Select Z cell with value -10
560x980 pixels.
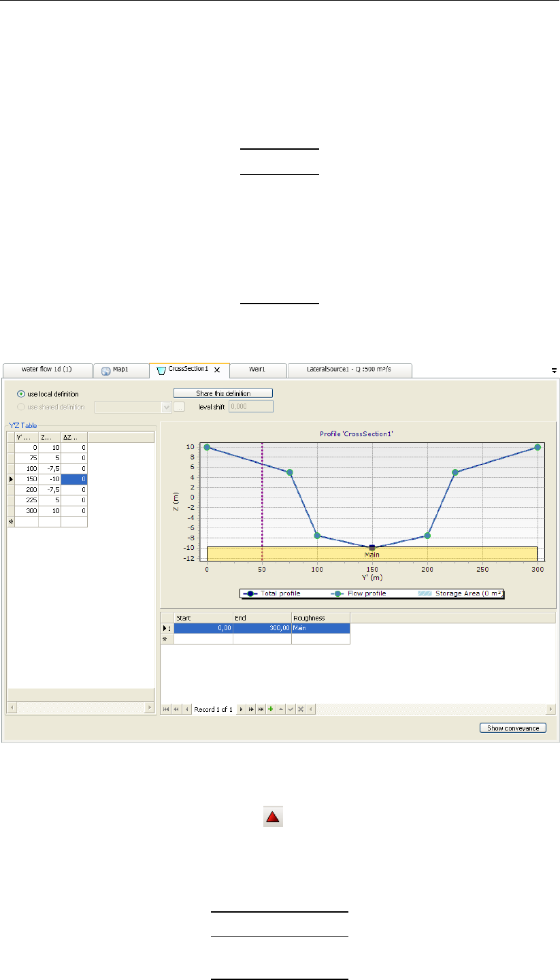pos(50,479)
